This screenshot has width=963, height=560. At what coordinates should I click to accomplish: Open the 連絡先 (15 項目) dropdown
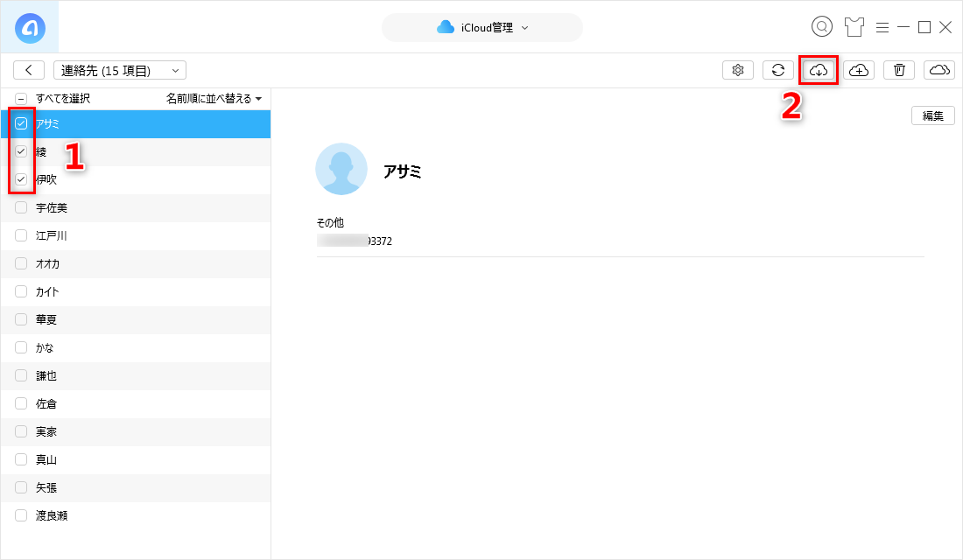(120, 70)
